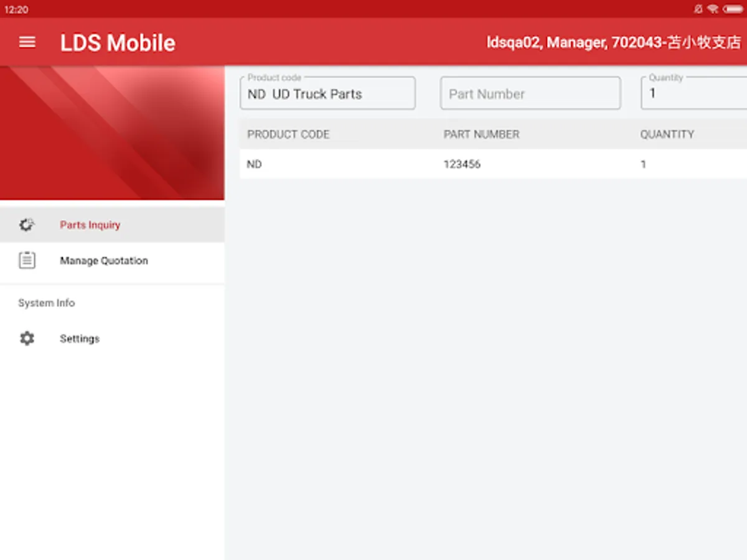Viewport: 747px width, 560px height.
Task: Click the LDS Mobile app title
Action: (118, 42)
